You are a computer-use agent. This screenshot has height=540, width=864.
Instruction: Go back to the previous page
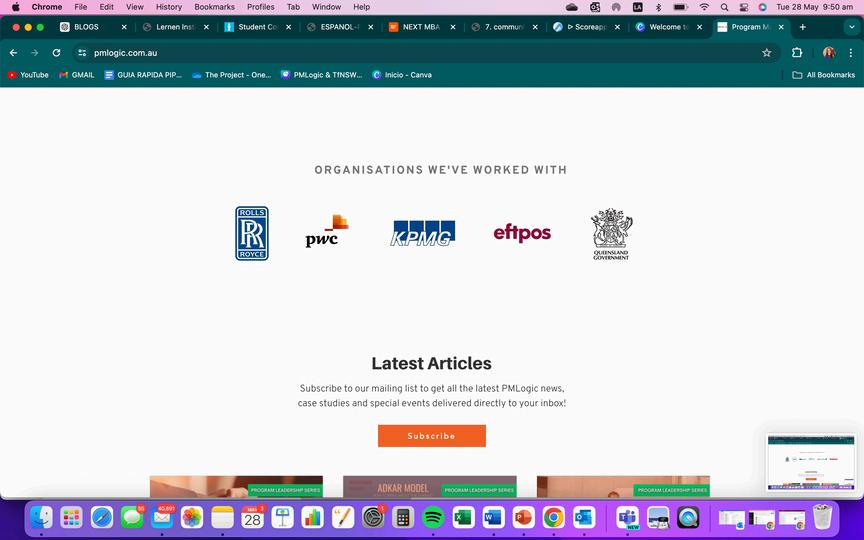click(x=14, y=53)
